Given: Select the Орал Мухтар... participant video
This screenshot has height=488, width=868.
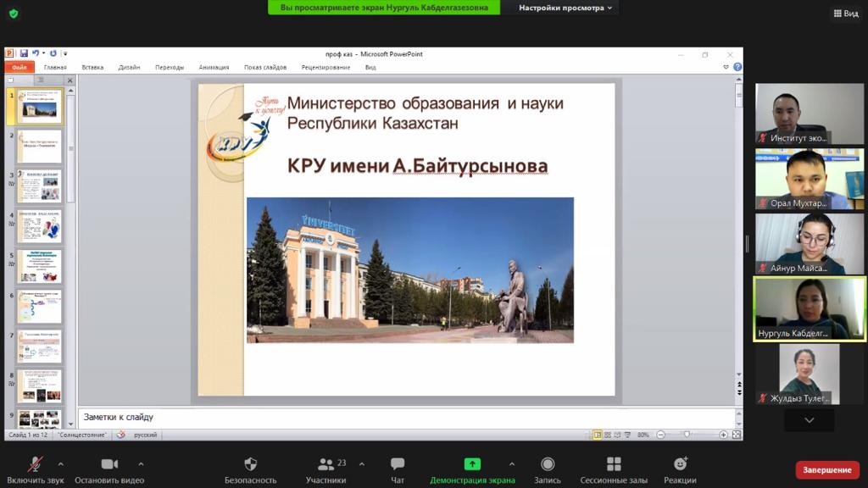Looking at the screenshot, I should coord(810,179).
